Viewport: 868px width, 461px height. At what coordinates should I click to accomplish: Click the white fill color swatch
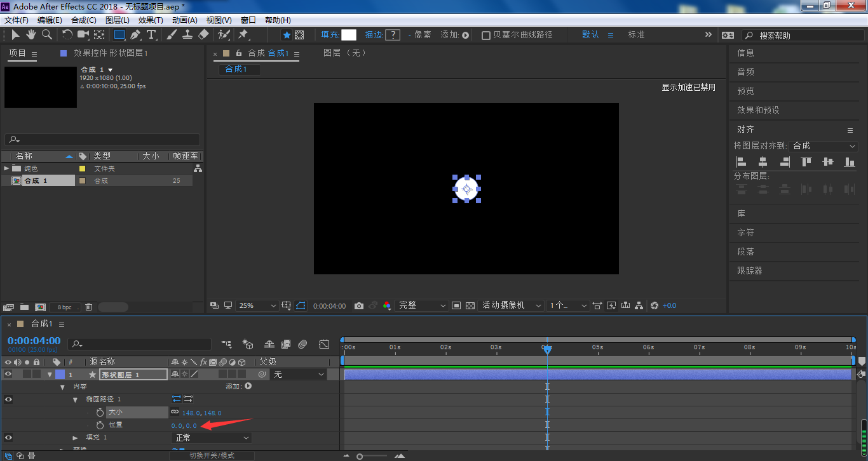coord(349,35)
